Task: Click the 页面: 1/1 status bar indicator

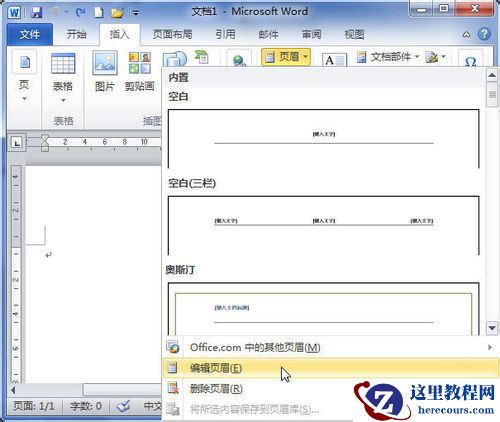Action: (x=33, y=406)
